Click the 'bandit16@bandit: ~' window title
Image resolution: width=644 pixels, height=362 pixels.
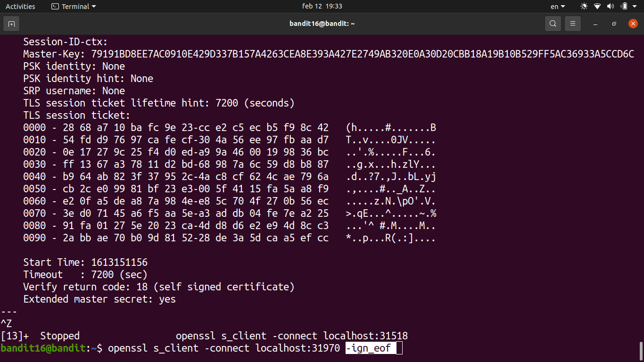pos(322,24)
